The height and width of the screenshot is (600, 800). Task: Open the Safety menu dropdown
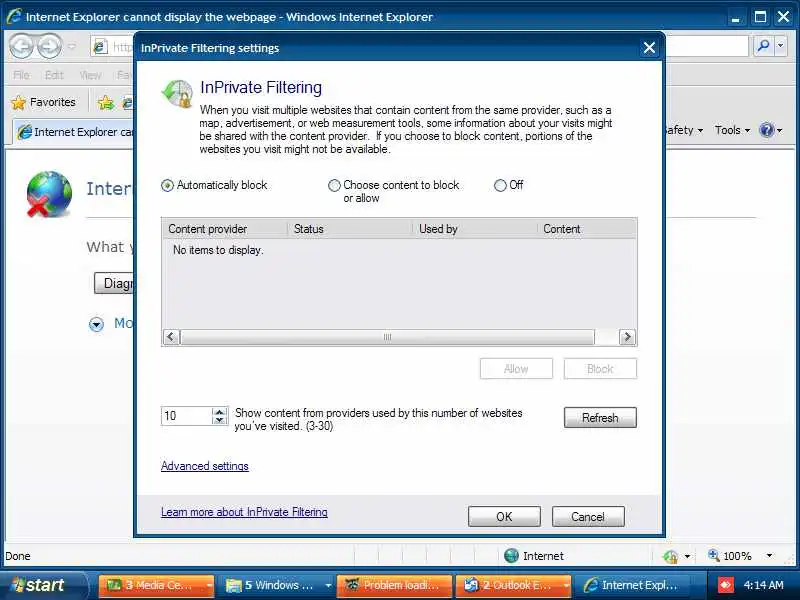coord(684,130)
